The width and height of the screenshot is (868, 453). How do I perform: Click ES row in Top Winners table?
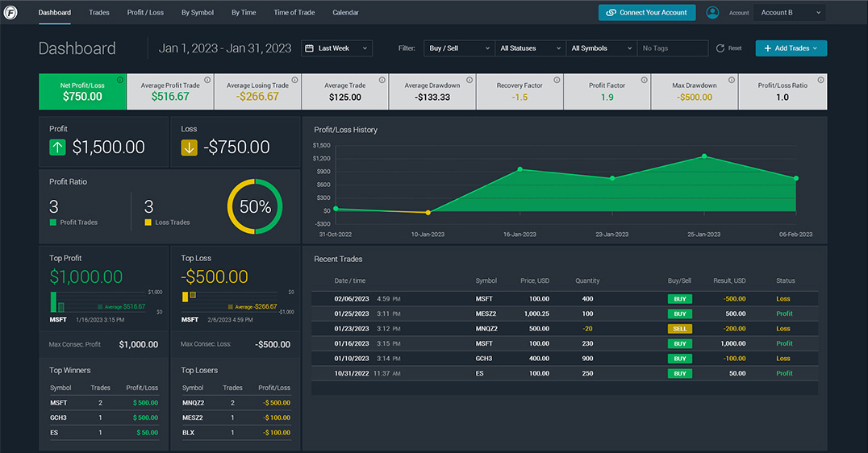coord(104,433)
